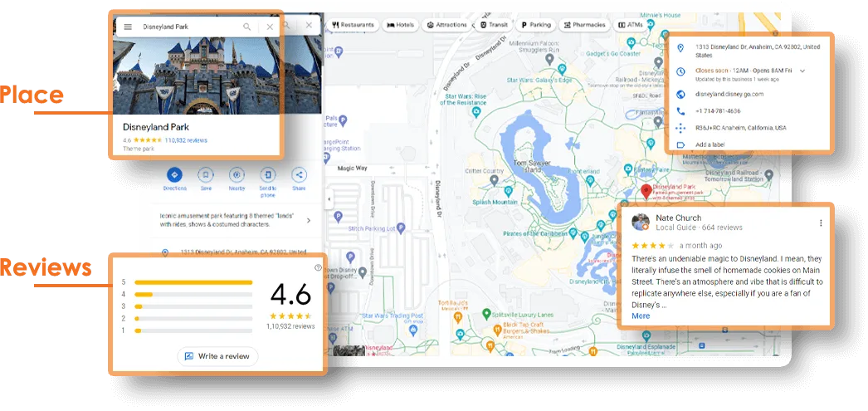
Task: Open the three-dot menu on Nate Church's review
Action: pyautogui.click(x=821, y=223)
